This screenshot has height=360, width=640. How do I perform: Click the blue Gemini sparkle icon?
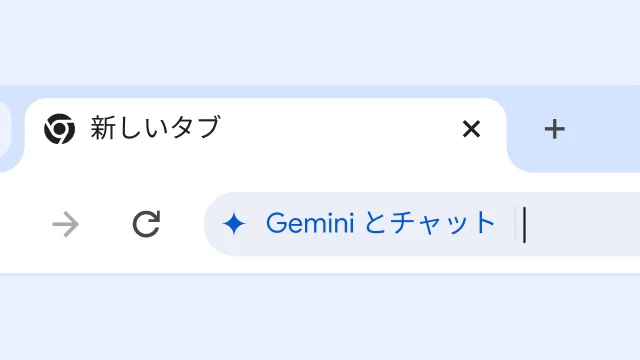point(234,224)
